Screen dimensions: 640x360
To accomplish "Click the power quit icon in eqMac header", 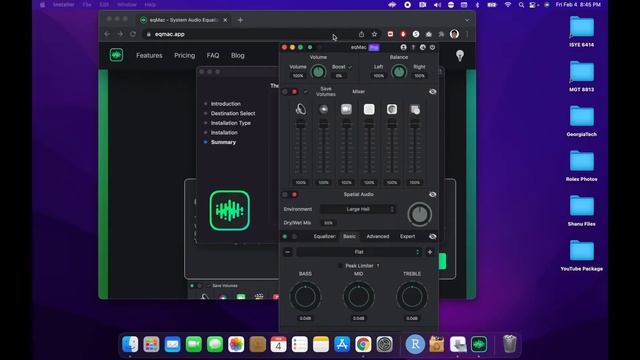I will [x=433, y=47].
